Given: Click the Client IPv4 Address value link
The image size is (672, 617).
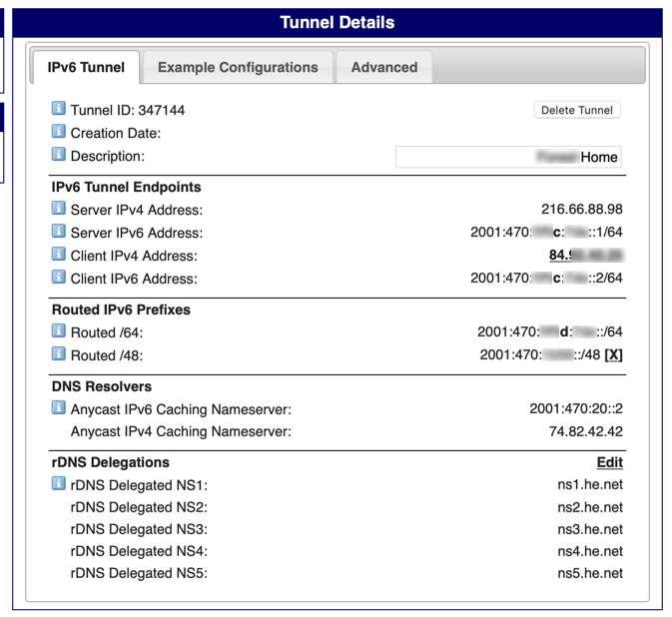Looking at the screenshot, I should tap(586, 256).
